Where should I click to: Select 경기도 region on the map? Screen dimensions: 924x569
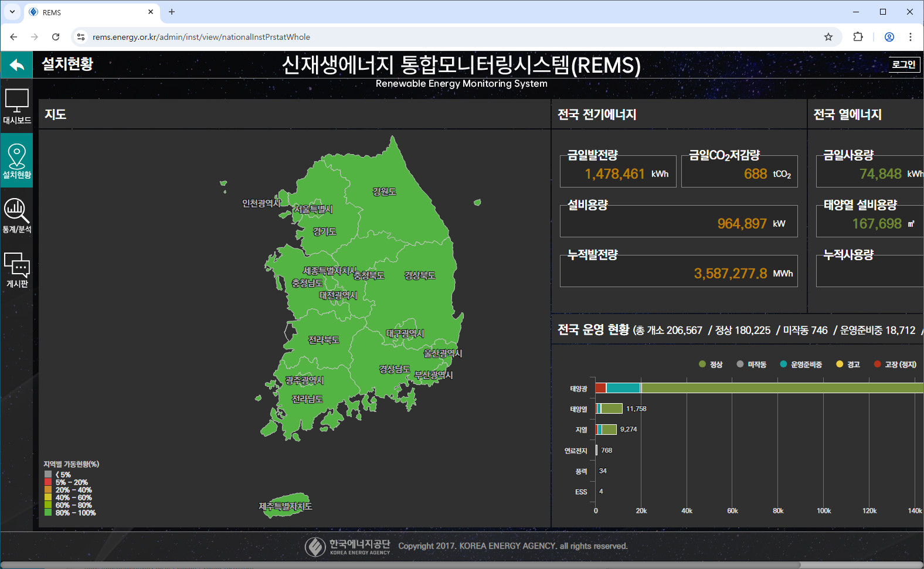[325, 231]
